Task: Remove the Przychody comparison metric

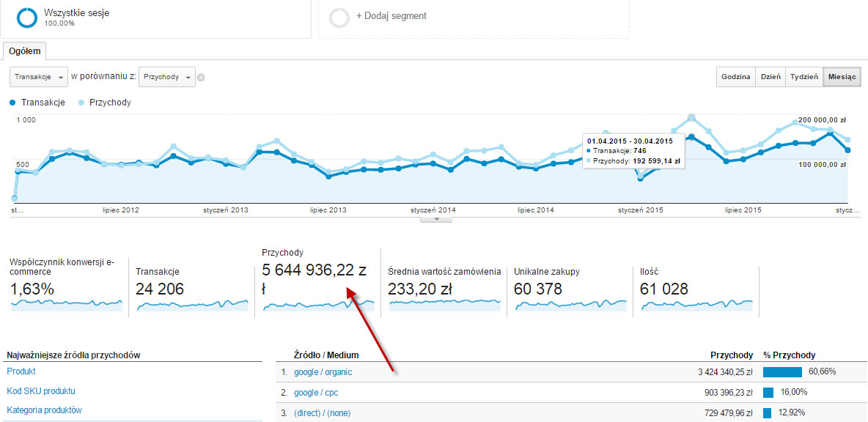Action: [201, 77]
